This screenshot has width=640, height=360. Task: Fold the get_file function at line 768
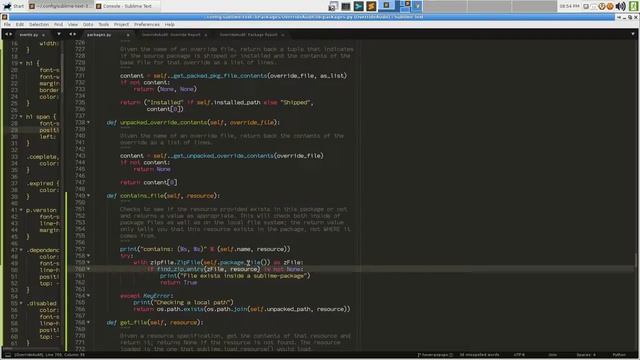[89, 322]
